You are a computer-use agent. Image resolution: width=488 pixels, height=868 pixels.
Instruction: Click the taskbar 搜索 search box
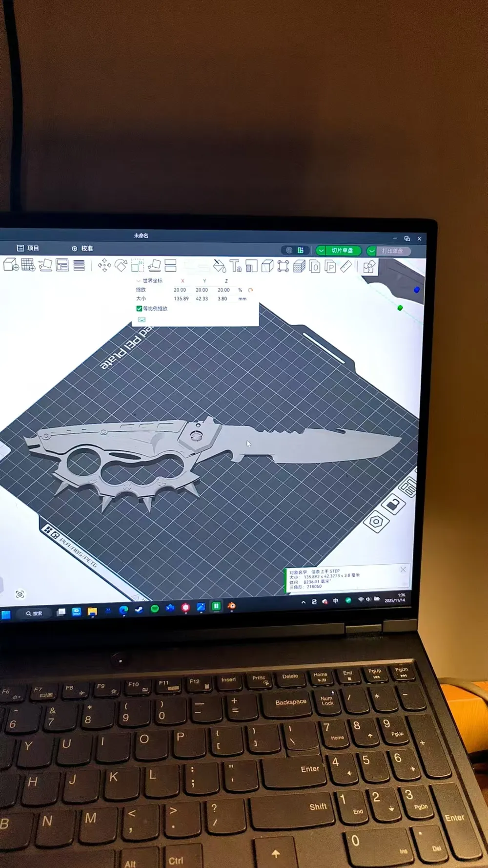coord(34,614)
